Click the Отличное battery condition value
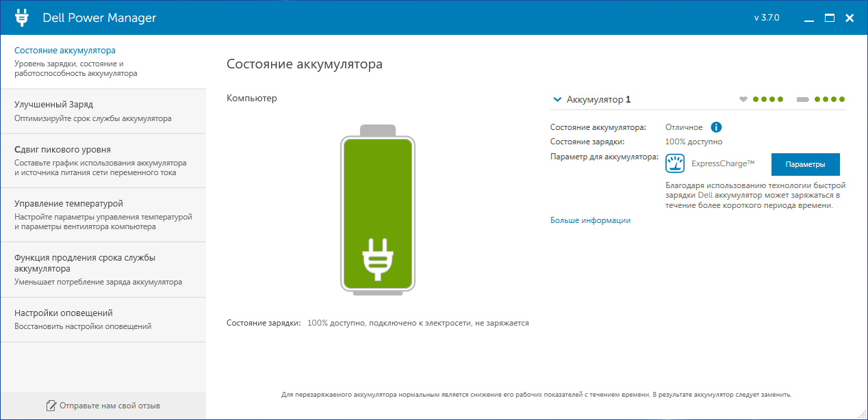The height and width of the screenshot is (420, 868). [x=684, y=127]
